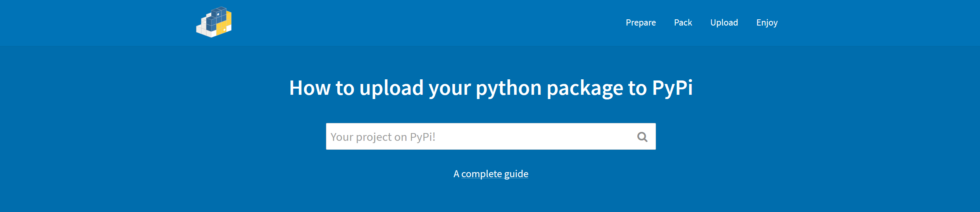Click the Prepare navigation link
The height and width of the screenshot is (212, 980).
(x=640, y=22)
